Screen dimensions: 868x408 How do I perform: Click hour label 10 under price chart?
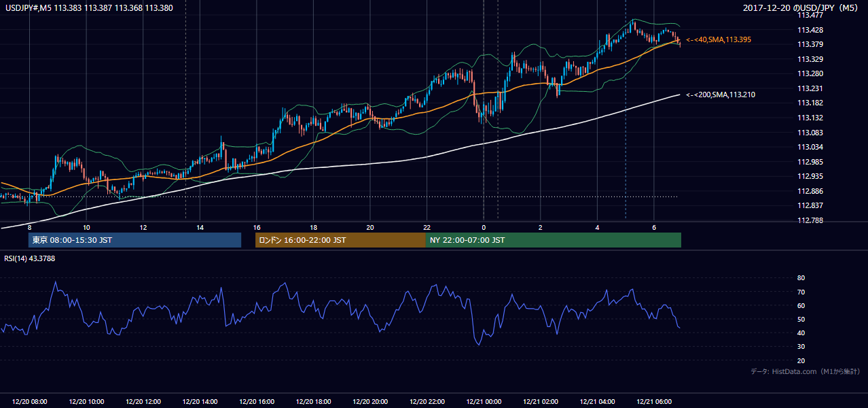click(86, 227)
